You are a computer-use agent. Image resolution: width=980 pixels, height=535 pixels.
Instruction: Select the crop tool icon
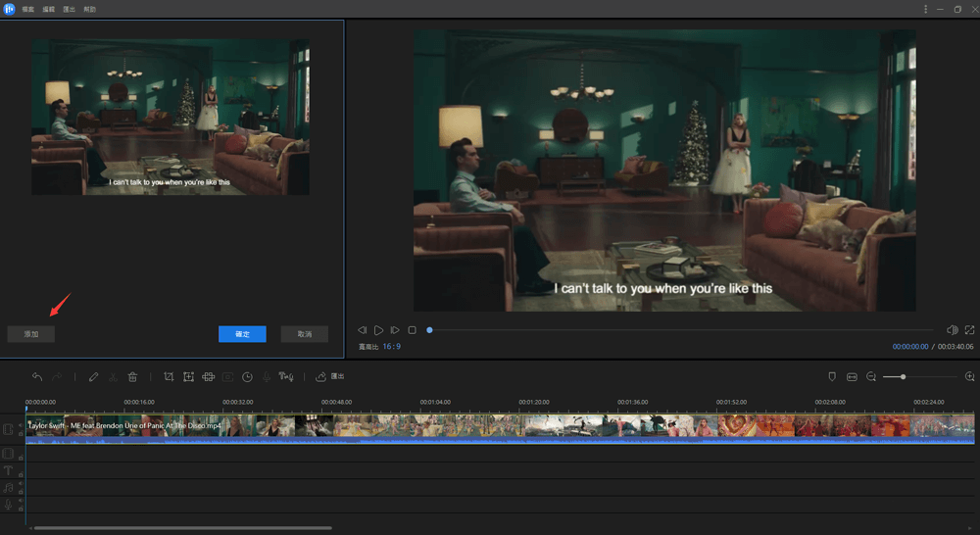pos(169,376)
